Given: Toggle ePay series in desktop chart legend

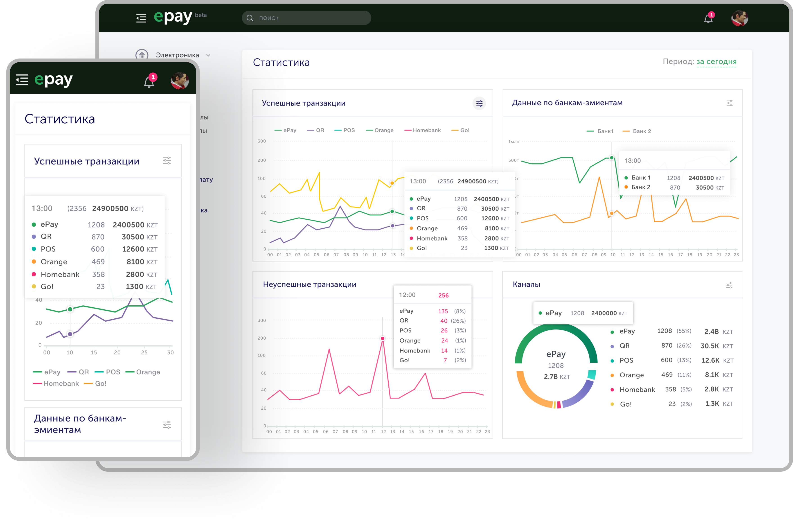Looking at the screenshot, I should click(x=285, y=130).
